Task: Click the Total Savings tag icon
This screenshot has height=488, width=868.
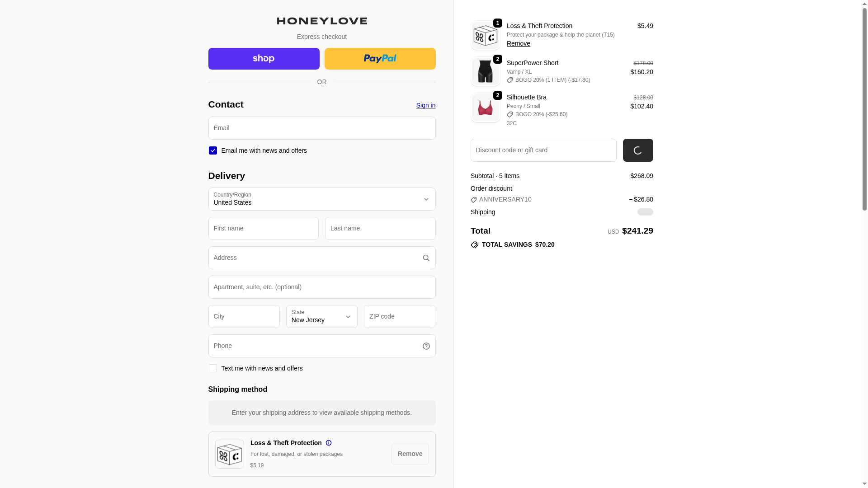Action: [x=474, y=245]
